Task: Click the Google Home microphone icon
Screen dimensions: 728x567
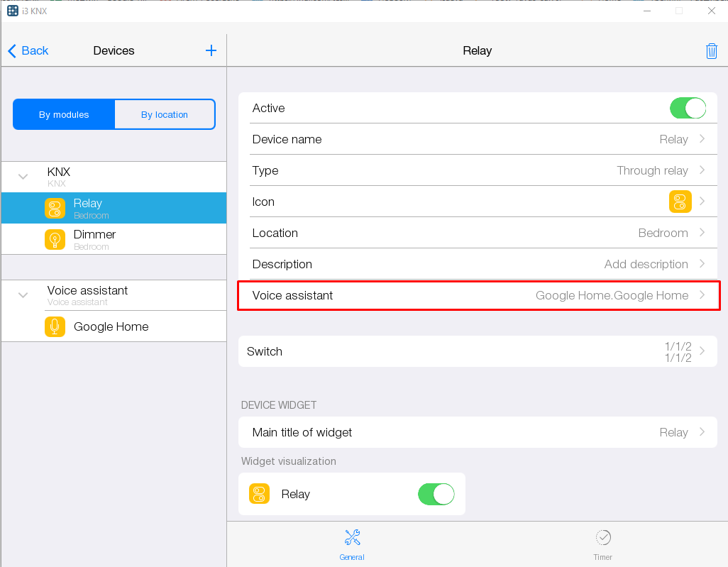Action: [x=55, y=326]
